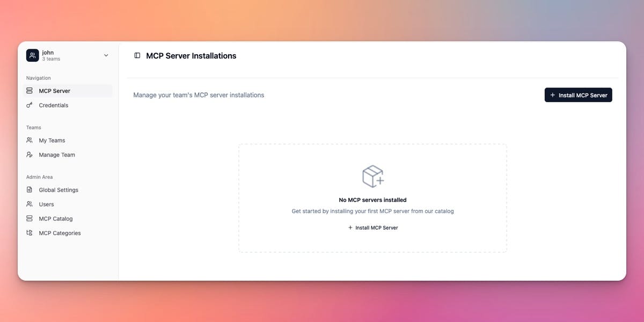
Task: Click the Install MCP Server button top right
Action: coord(579,94)
